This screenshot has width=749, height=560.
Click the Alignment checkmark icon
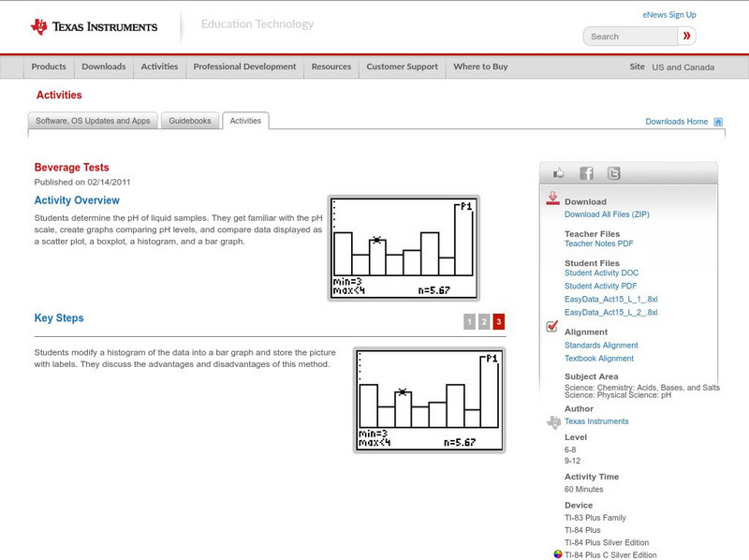552,327
